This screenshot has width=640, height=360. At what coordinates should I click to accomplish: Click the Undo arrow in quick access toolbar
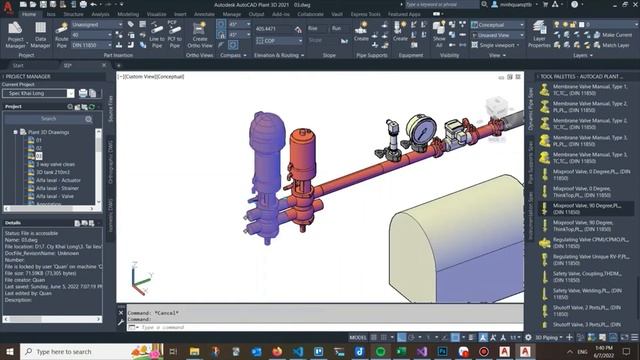93,4
